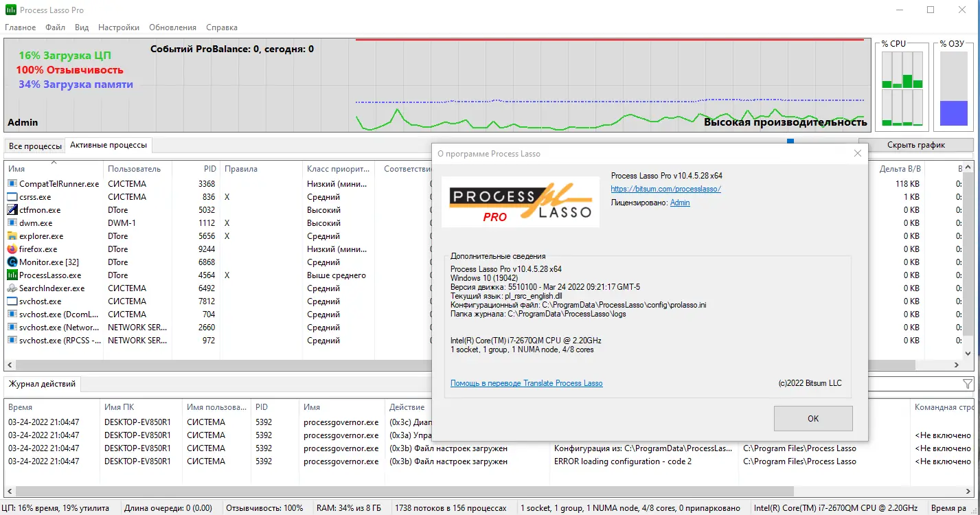The height and width of the screenshot is (515, 980).
Task: Open the Помощь в переводе link
Action: (527, 383)
